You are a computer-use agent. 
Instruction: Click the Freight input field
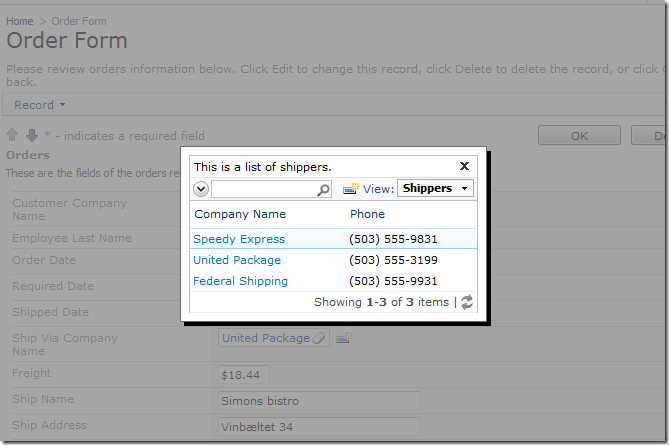click(x=242, y=375)
